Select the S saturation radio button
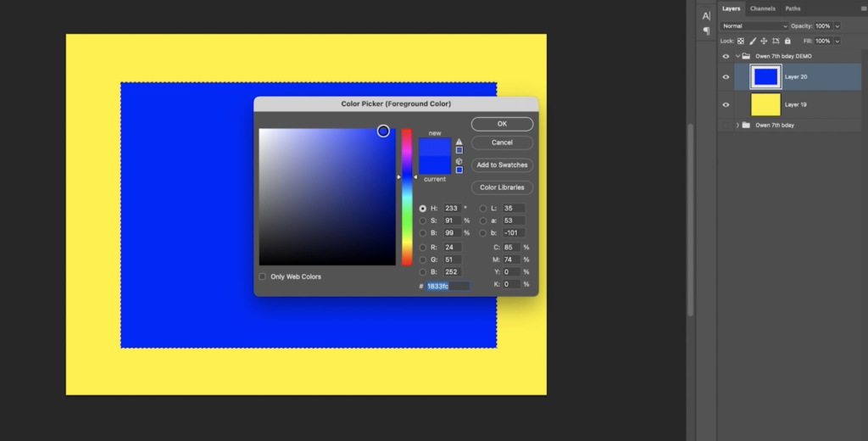 pyautogui.click(x=423, y=220)
